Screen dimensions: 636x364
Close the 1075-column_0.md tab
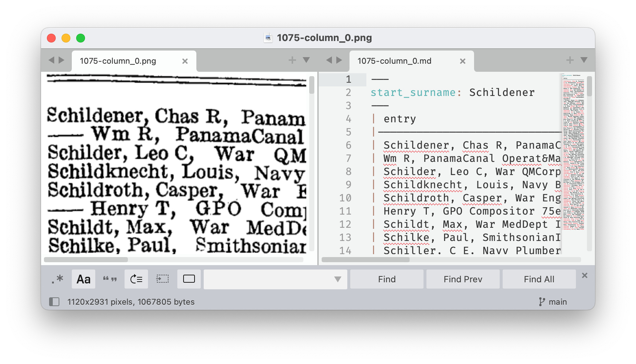pos(463,61)
